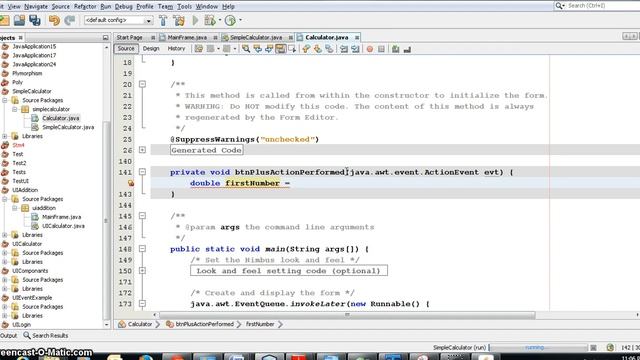
Task: Expand look and feel fold at line 150
Action: pyautogui.click(x=142, y=271)
